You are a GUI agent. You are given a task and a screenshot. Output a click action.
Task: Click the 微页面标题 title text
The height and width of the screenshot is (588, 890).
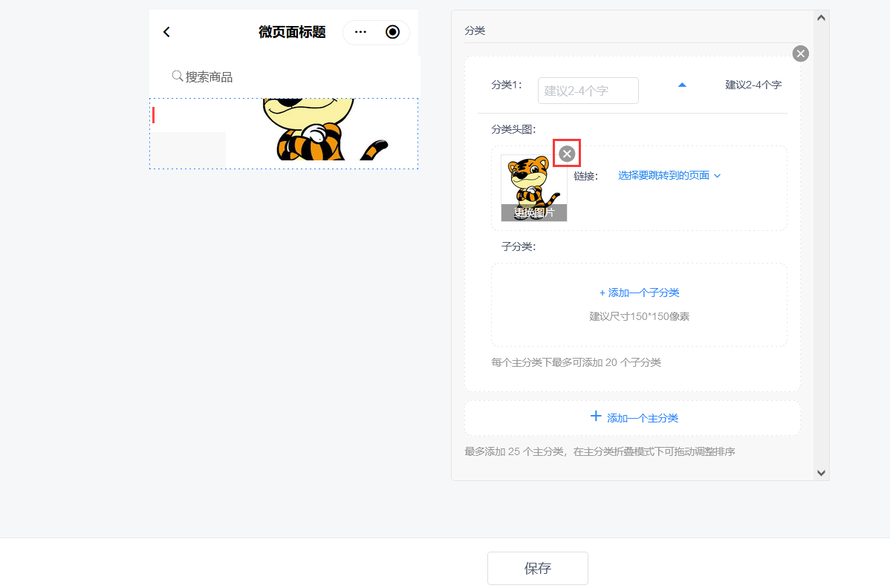(x=292, y=33)
